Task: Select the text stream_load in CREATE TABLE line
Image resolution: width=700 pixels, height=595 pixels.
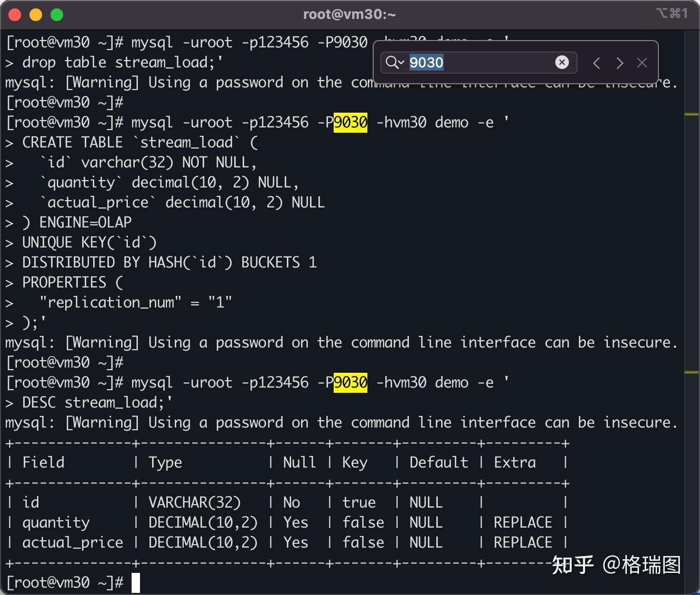Action: [x=187, y=142]
